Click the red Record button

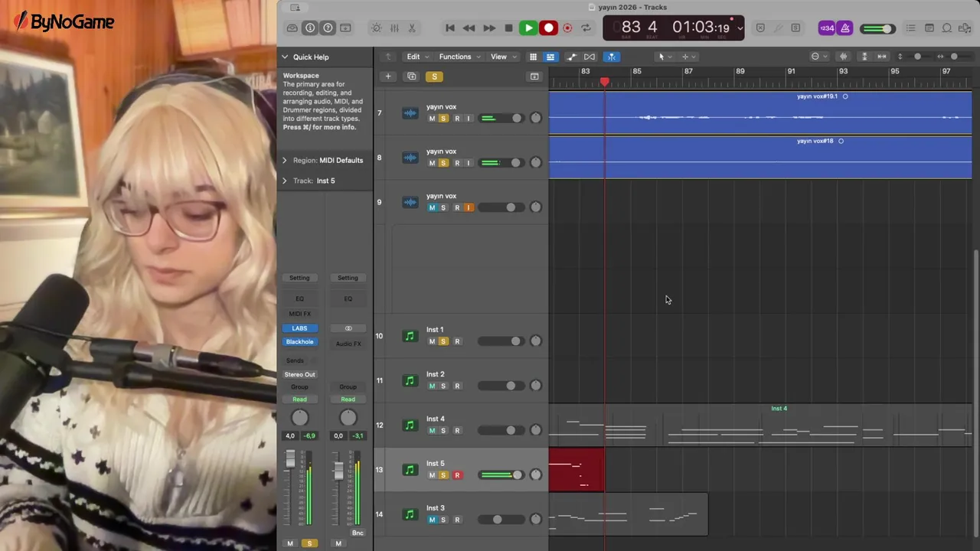[548, 28]
